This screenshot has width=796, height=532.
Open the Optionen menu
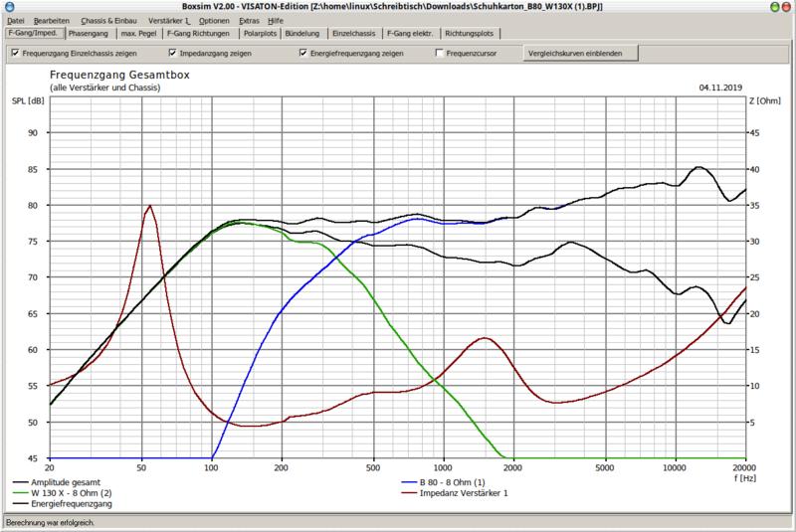coord(214,21)
